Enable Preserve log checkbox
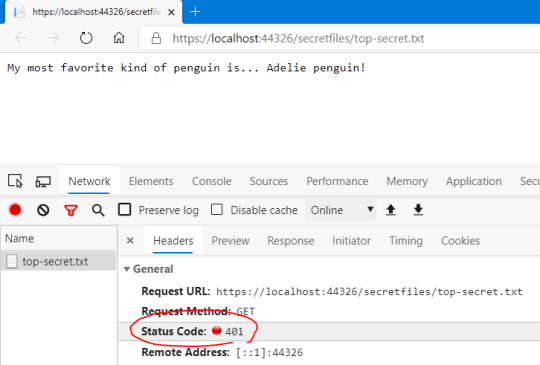540x365 pixels. 124,209
